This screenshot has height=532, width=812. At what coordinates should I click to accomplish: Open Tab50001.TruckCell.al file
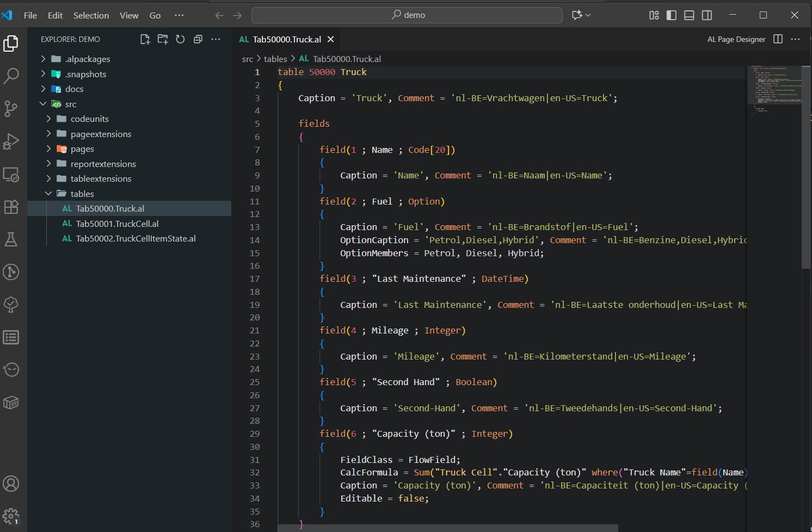tap(117, 224)
